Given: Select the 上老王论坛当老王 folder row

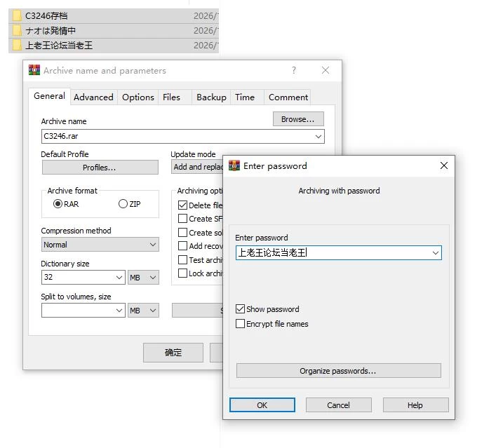Looking at the screenshot, I should (114, 45).
